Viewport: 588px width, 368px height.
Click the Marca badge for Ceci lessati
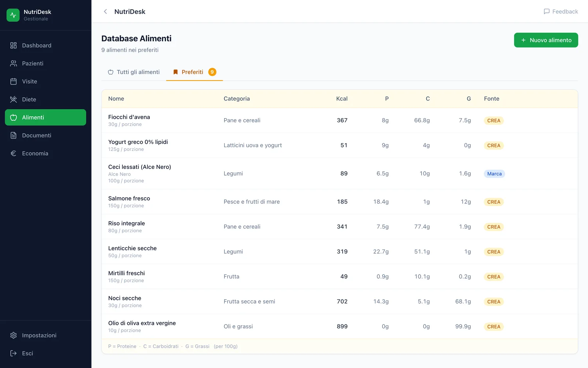[494, 174]
